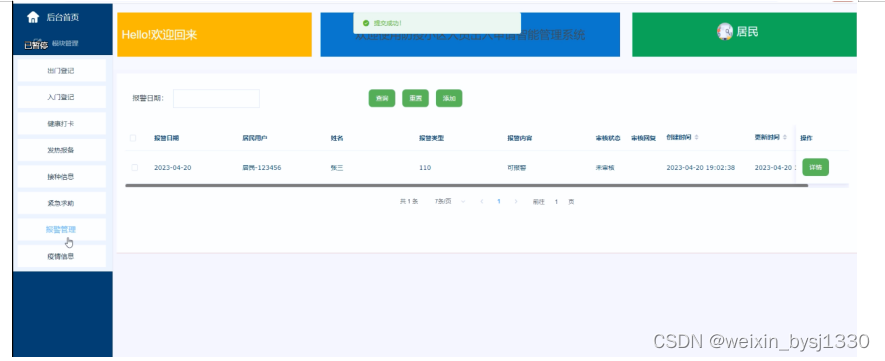Image resolution: width=885 pixels, height=361 pixels.
Task: Sort by 更新时间 column arrows
Action: (785, 138)
